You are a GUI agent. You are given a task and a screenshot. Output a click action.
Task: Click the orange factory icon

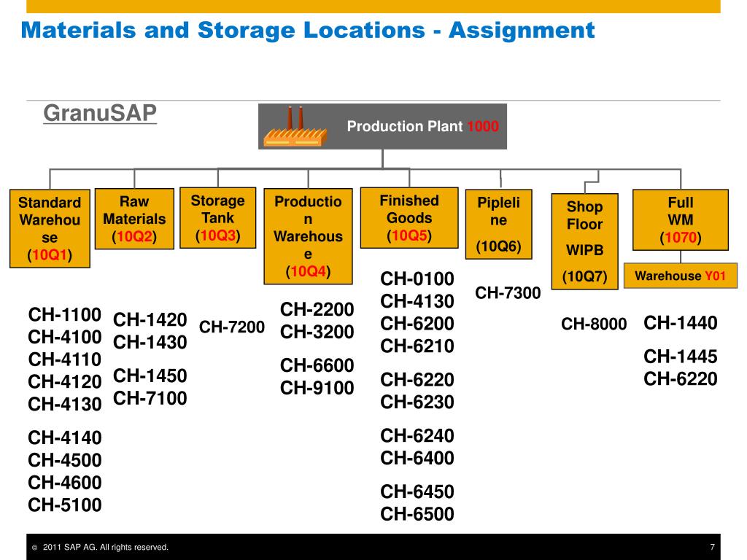[x=295, y=127]
